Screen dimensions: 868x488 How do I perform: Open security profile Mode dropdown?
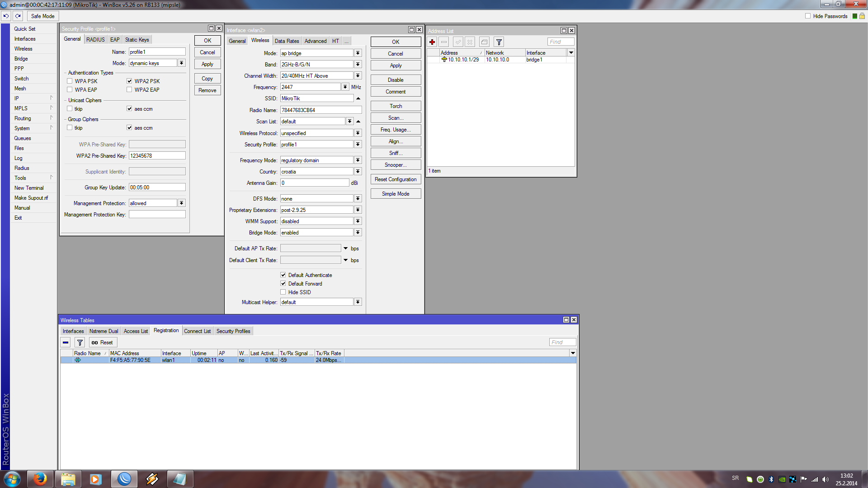(182, 63)
